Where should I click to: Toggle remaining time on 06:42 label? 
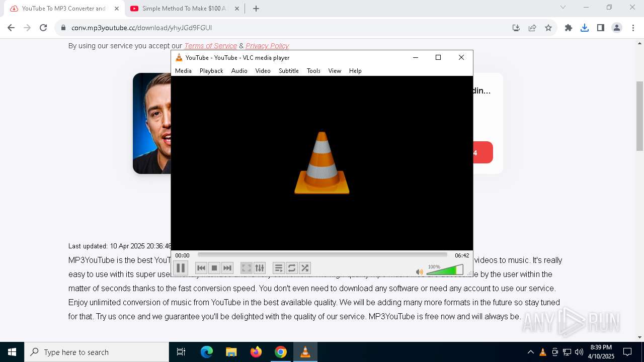[462, 255]
